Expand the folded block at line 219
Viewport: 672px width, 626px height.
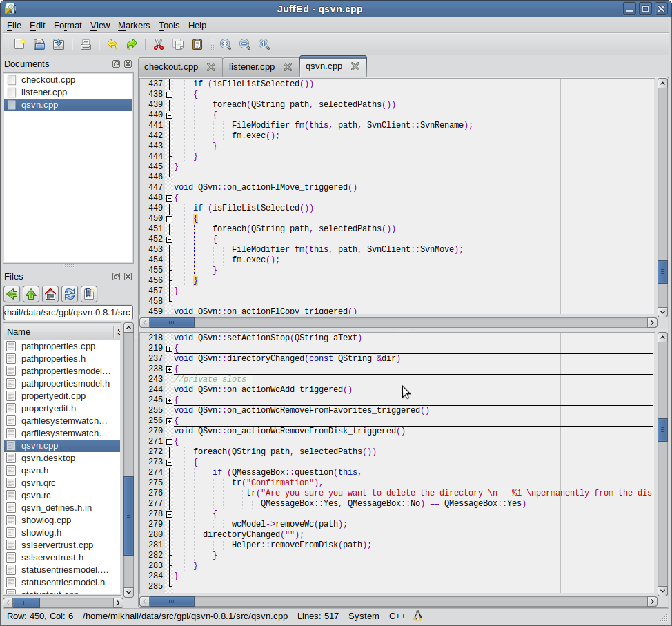pos(169,349)
